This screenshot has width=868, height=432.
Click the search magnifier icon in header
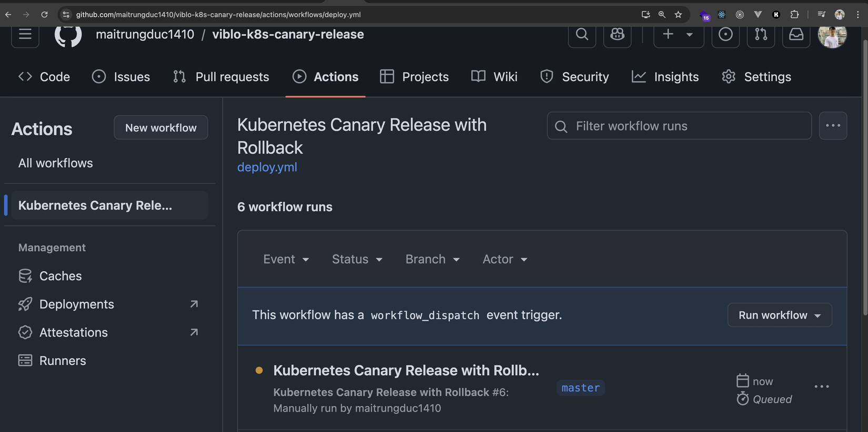pyautogui.click(x=582, y=35)
